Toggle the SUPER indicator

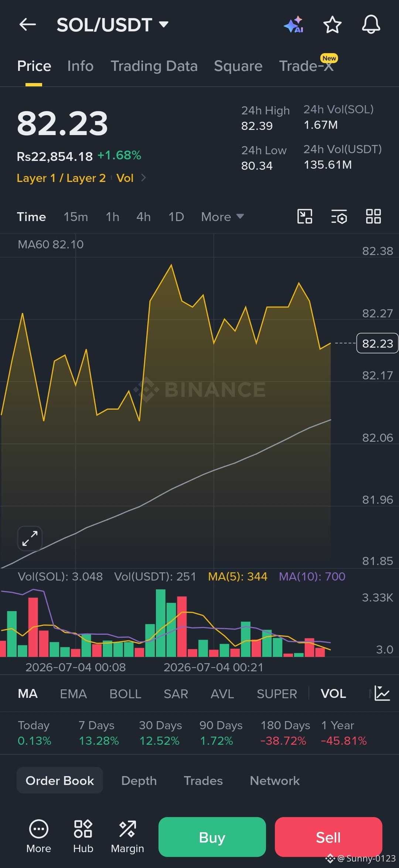point(277,693)
